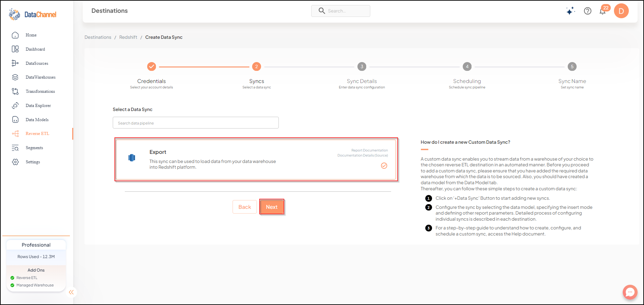The image size is (644, 305).
Task: Click Rows Used - 12.3M text
Action: coord(36,257)
